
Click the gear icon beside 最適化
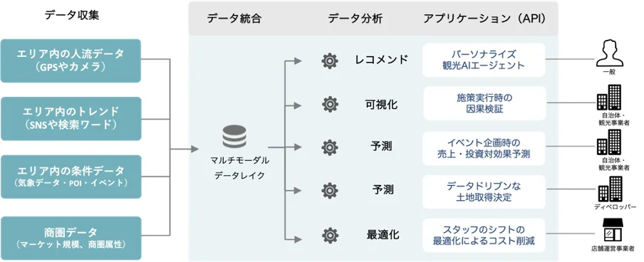(330, 236)
